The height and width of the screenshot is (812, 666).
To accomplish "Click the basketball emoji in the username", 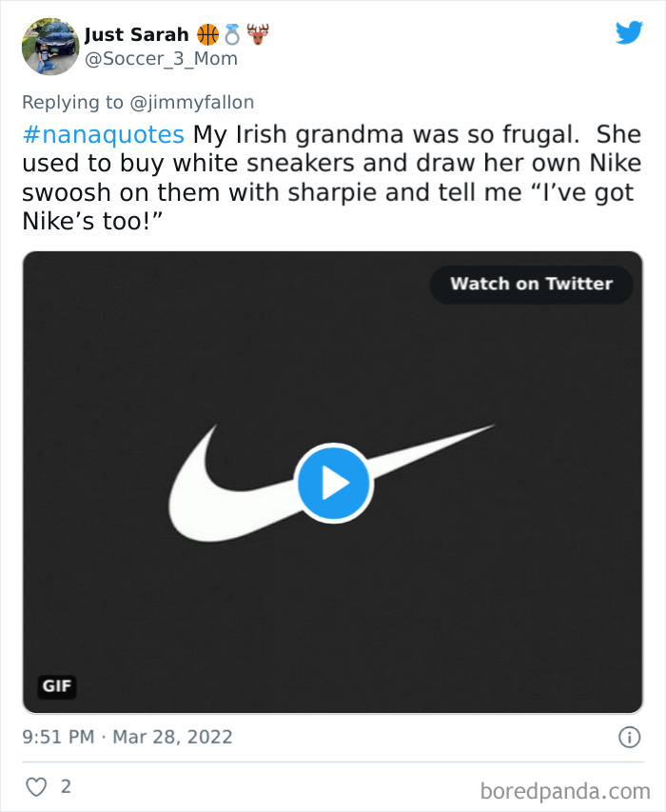I will pos(210,32).
